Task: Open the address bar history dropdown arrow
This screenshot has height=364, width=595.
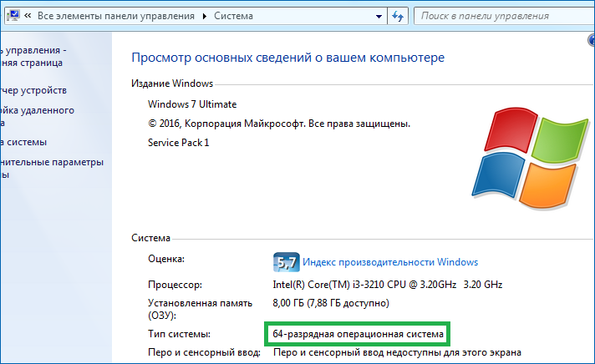Action: (379, 17)
